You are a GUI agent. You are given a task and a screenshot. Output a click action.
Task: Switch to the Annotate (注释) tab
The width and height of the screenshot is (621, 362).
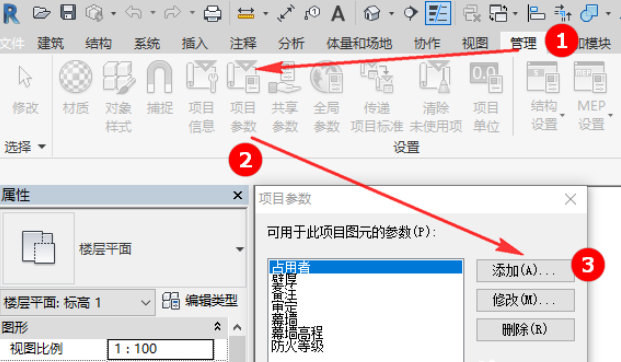(243, 43)
